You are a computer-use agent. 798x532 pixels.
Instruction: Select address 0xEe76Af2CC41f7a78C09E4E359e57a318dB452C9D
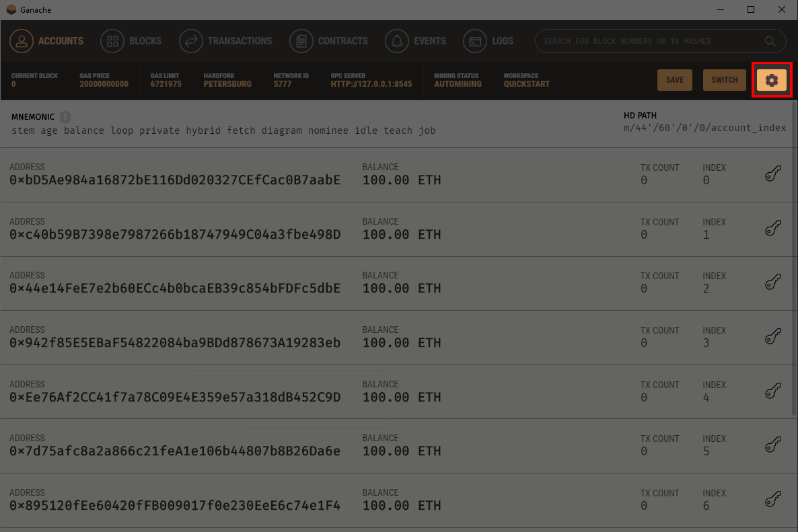pos(175,397)
